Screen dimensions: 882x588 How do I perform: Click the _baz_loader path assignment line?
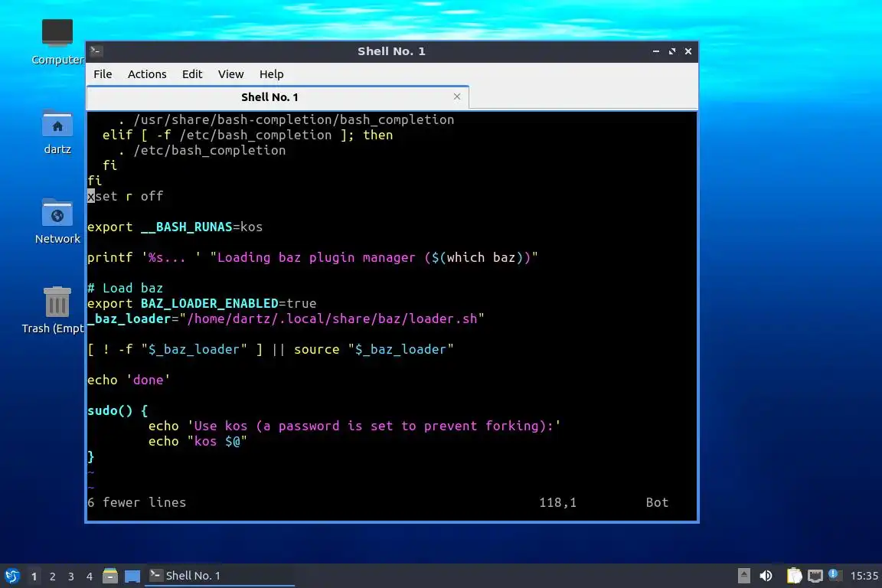point(286,318)
